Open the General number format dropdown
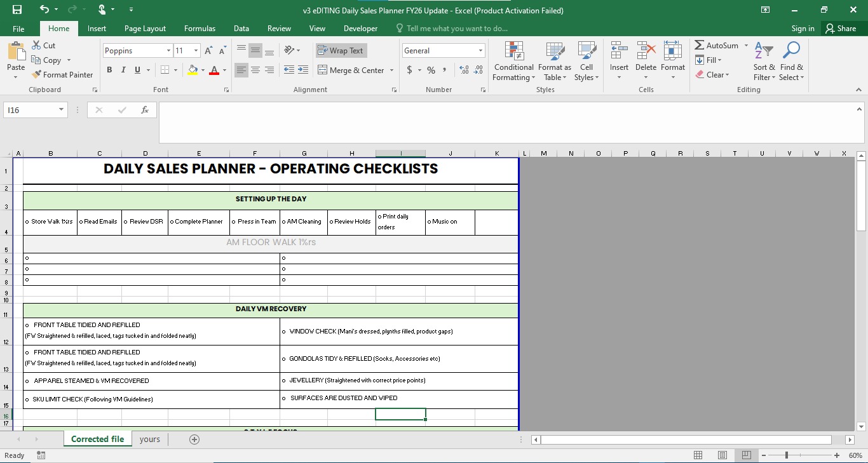 pos(480,50)
